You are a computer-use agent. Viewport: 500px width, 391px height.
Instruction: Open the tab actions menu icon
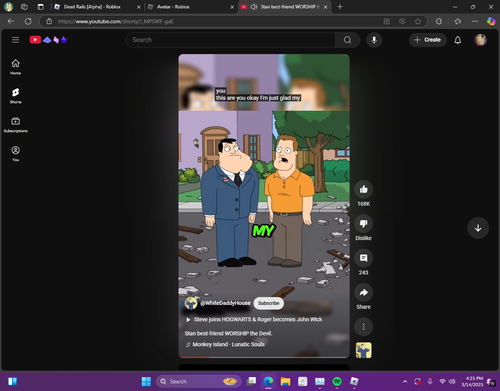(x=40, y=7)
